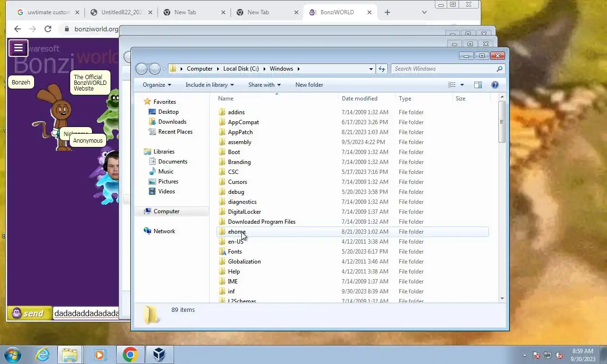Select the Fonts folder icon
Viewport: 607px width, 364px height.
222,252
